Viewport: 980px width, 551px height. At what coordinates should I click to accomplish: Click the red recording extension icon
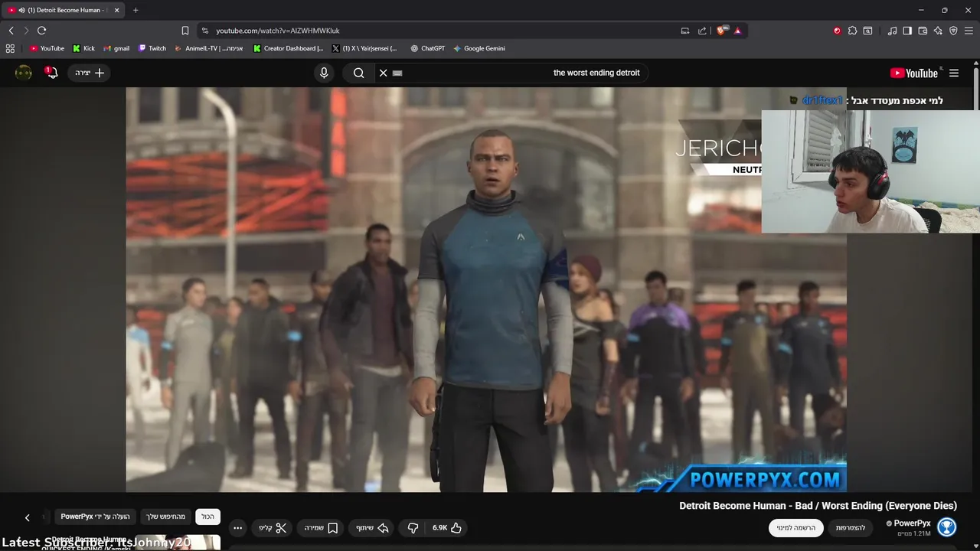coord(837,31)
